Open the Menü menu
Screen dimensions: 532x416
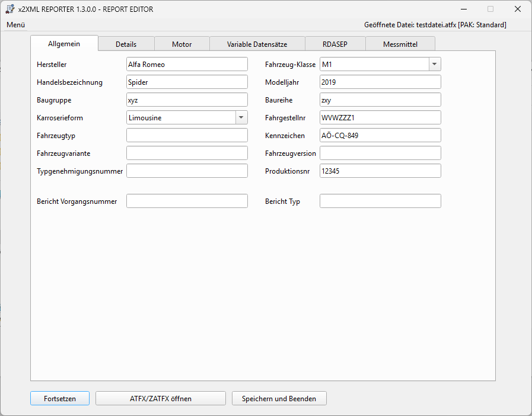[16, 25]
